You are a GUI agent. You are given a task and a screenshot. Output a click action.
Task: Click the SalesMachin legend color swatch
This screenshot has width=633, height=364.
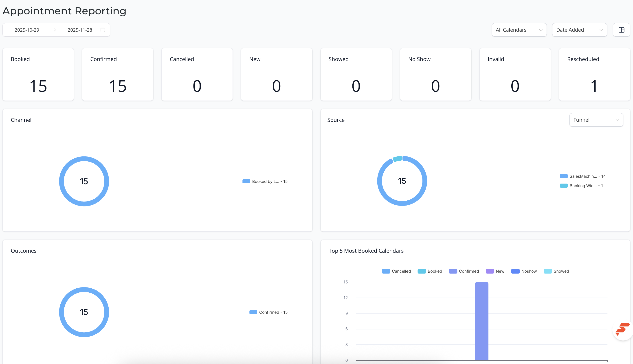563,176
